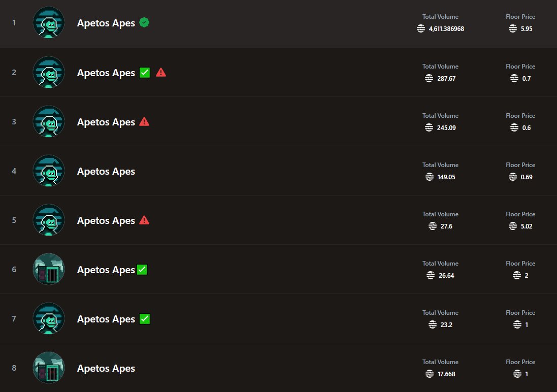Image resolution: width=557 pixels, height=392 pixels.
Task: Click the Aptos coin icon beside 23.2
Action: point(433,325)
